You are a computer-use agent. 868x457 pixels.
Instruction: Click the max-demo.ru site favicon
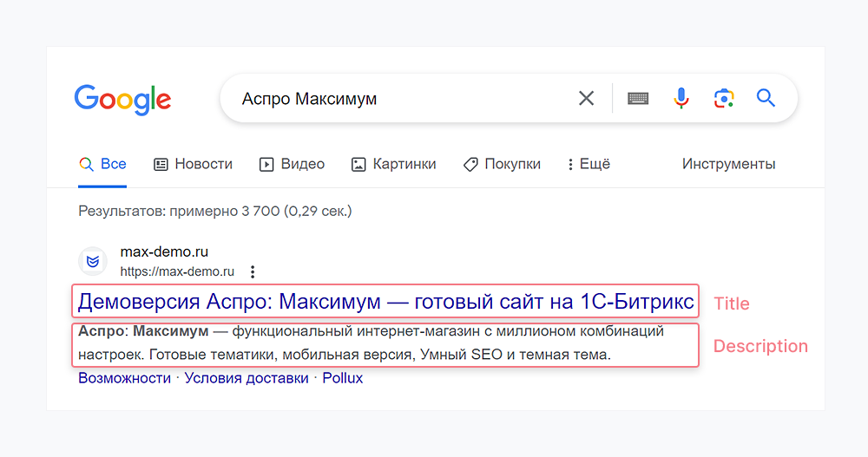[93, 261]
